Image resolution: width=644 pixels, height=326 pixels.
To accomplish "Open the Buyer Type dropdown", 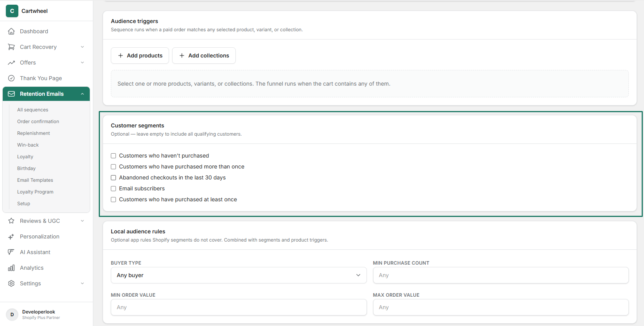I will coord(238,275).
